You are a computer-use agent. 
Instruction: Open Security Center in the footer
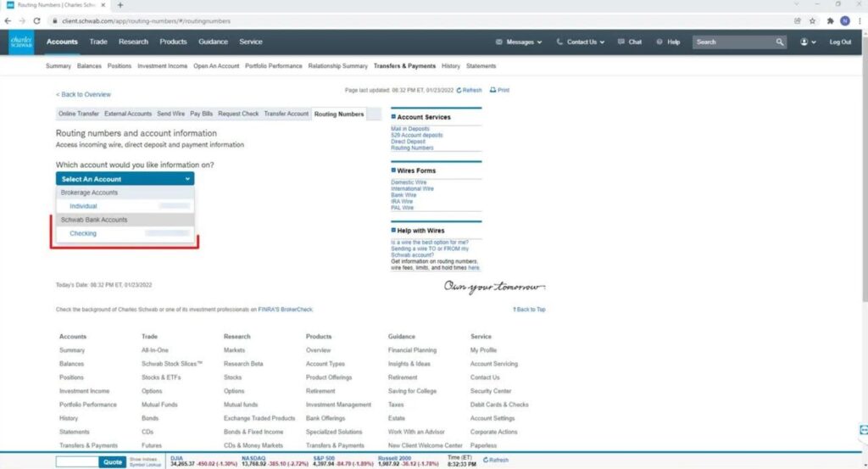491,392
